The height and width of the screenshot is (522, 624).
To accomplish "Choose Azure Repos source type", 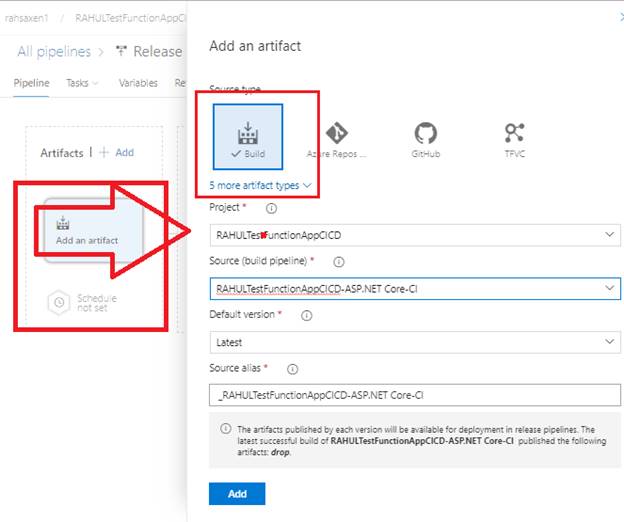I will tap(337, 140).
